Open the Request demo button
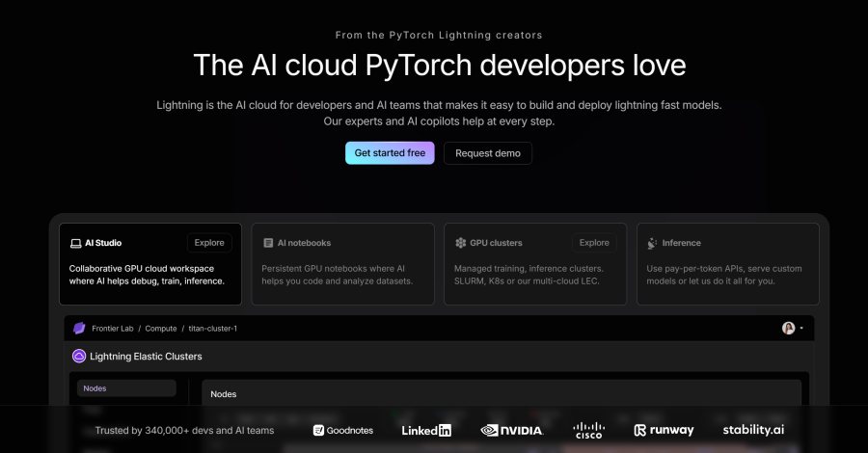868x453 pixels. (488, 153)
